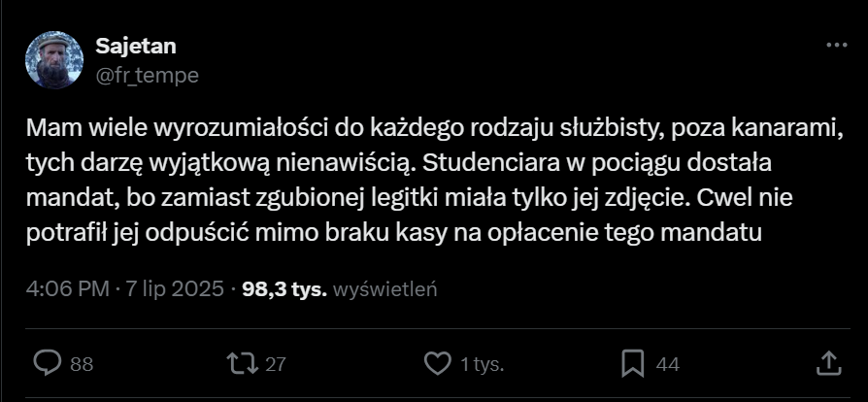Open the @fr_tempe handle link
868x402 pixels.
point(147,75)
